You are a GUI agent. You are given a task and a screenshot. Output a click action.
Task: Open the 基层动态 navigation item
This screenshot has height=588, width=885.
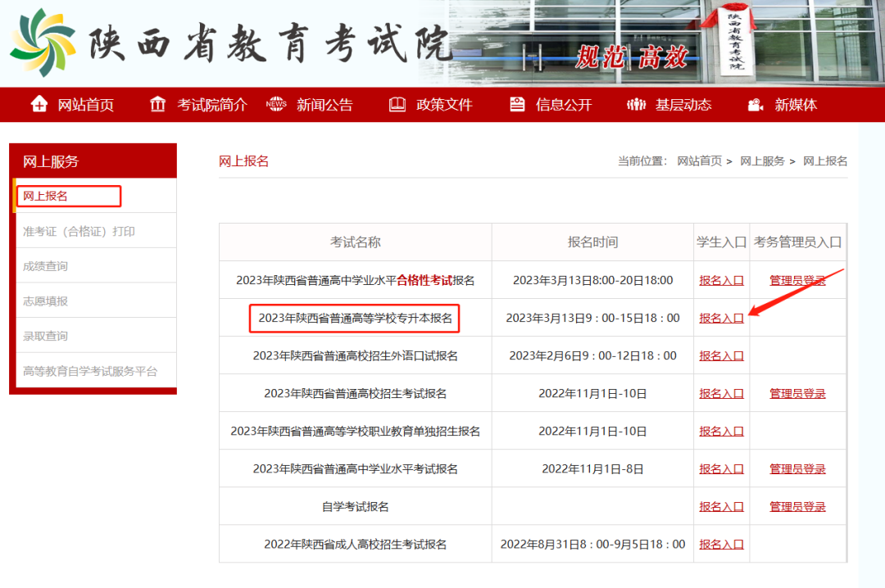[x=683, y=104]
